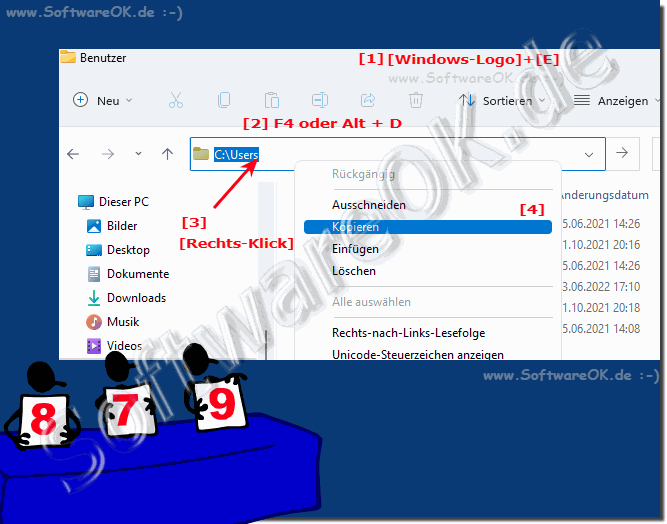Open Downloads in navigation pane
This screenshot has width=667, height=524.
pyautogui.click(x=126, y=298)
